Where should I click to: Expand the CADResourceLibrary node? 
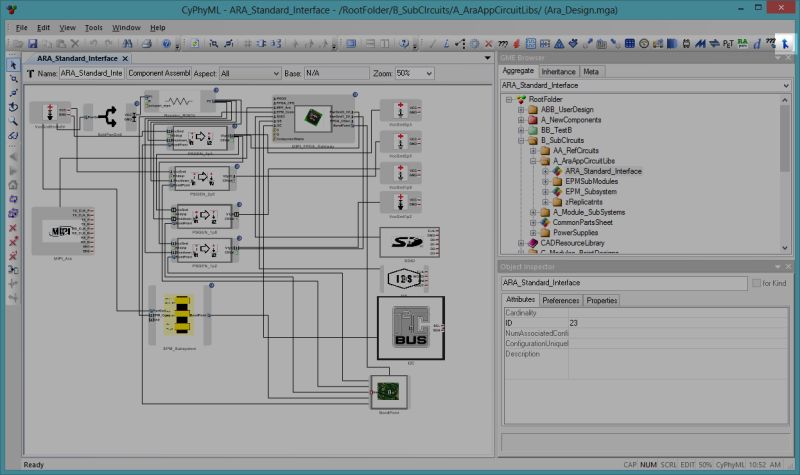click(x=521, y=243)
